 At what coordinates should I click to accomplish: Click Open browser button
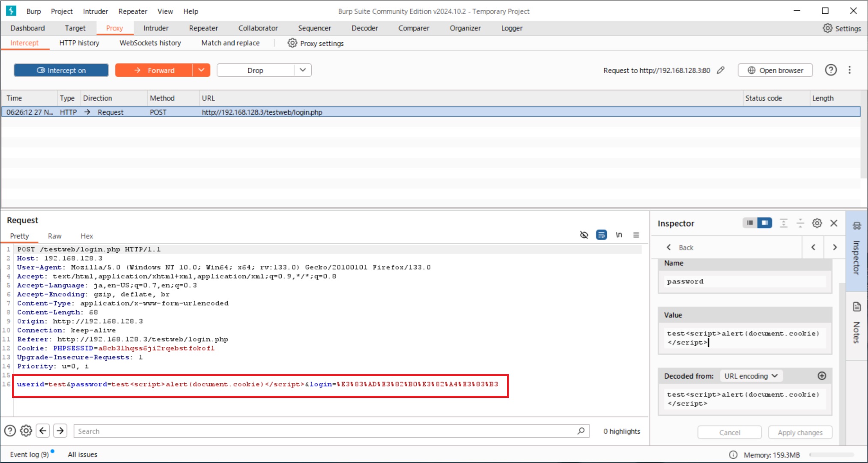pos(775,70)
